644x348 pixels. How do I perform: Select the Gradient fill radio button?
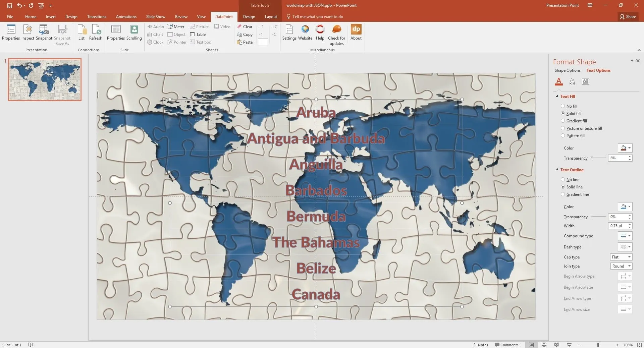[563, 121]
